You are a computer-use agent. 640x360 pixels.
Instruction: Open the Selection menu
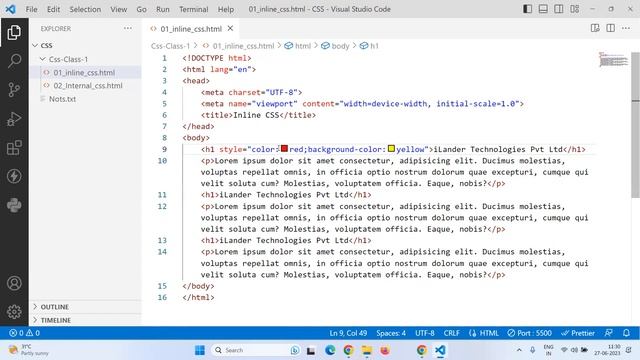(x=85, y=9)
